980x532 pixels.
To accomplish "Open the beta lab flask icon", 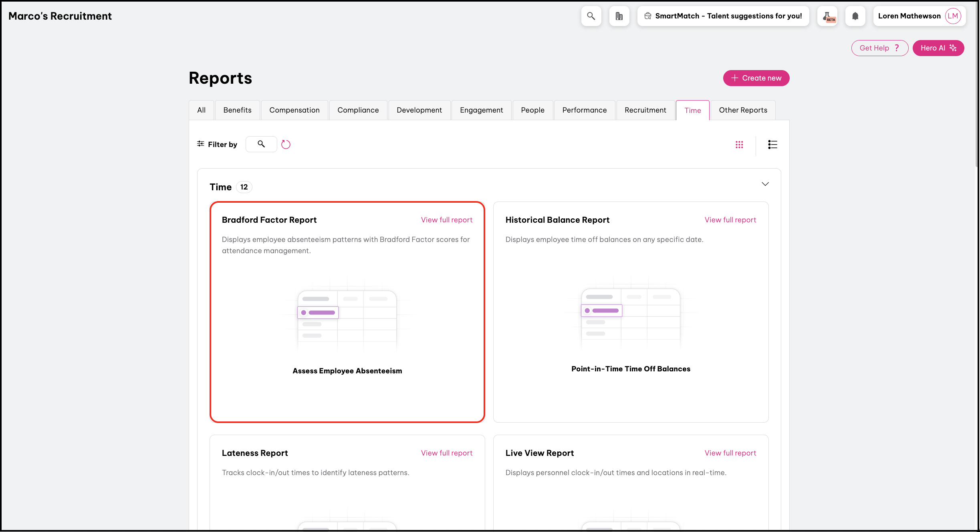I will 827,16.
